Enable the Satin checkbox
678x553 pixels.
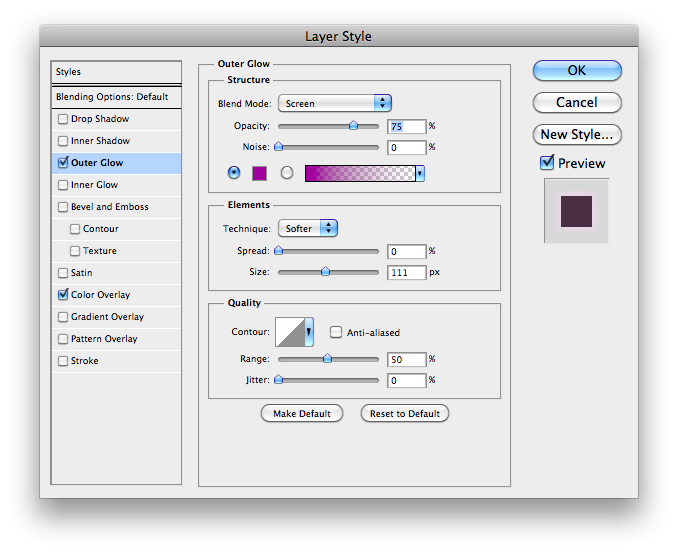click(63, 273)
